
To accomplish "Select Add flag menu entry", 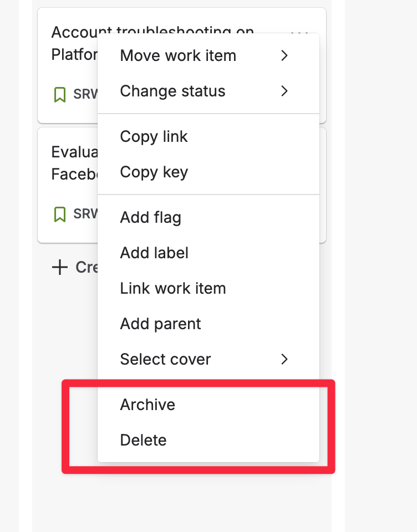I will (208, 217).
